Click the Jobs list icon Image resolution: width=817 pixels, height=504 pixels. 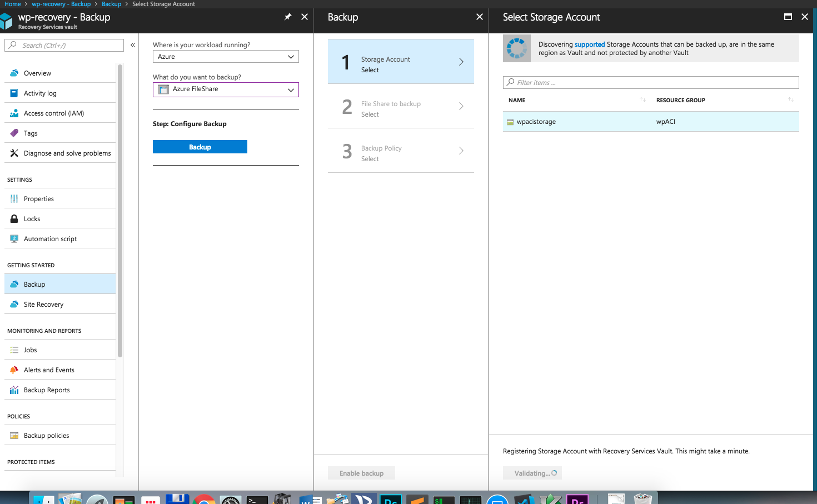tap(14, 350)
